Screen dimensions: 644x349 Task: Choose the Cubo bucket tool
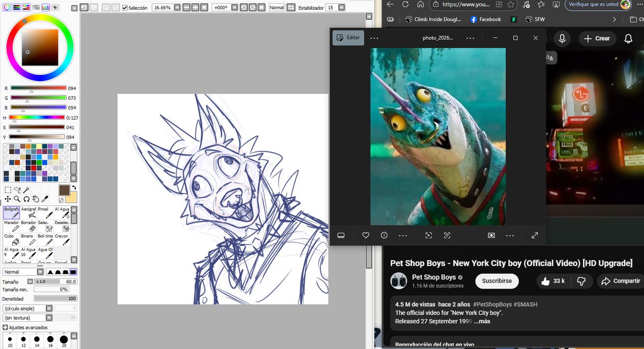(12, 239)
